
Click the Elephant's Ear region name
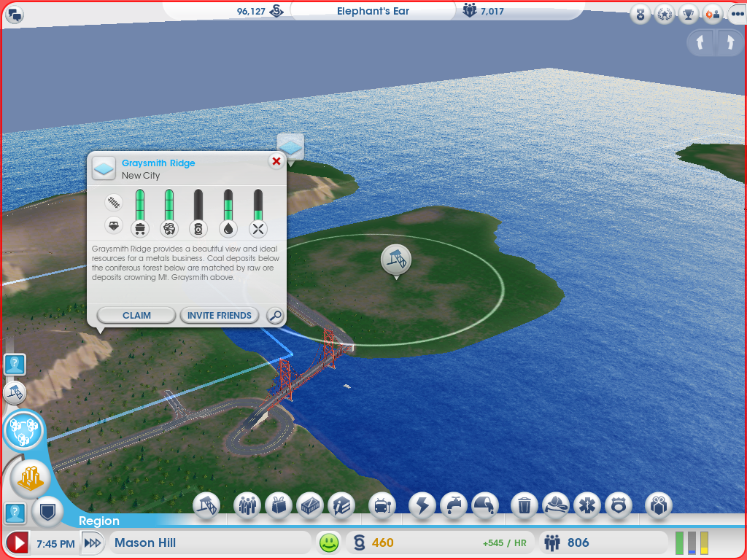point(373,11)
